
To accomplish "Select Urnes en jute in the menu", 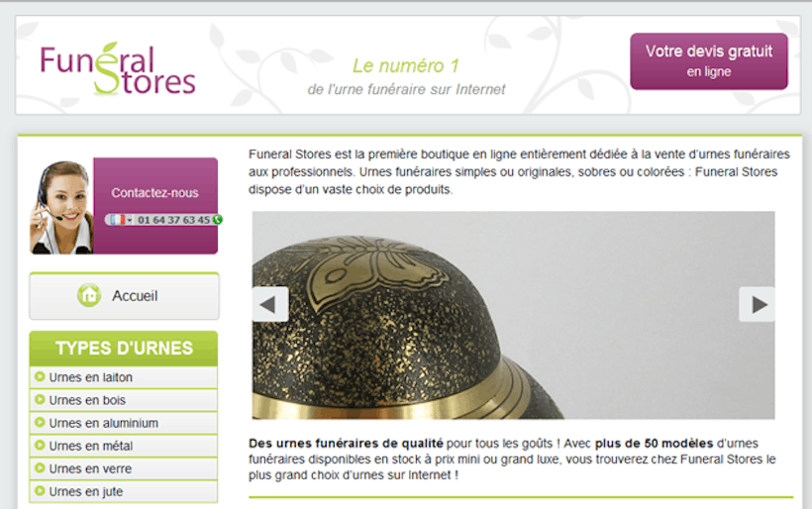I will pyautogui.click(x=124, y=491).
